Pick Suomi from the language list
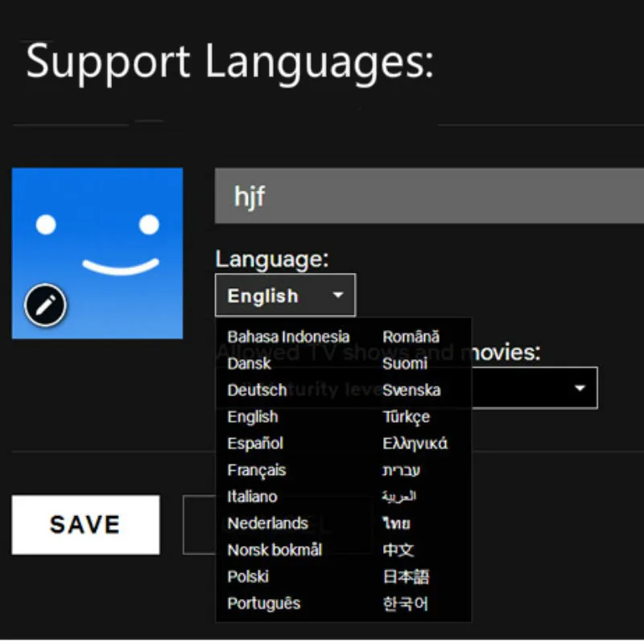This screenshot has height=644, width=644. pyautogui.click(x=405, y=364)
